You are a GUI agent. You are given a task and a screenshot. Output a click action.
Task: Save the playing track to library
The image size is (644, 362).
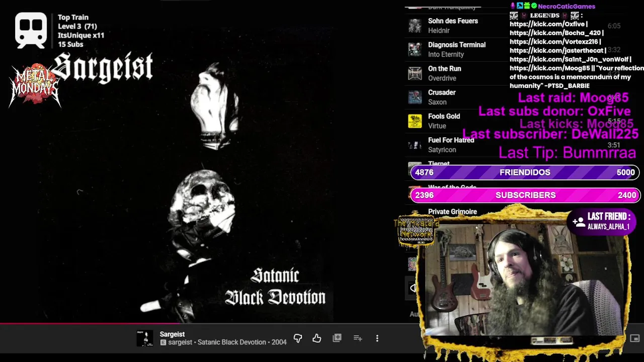tap(337, 338)
